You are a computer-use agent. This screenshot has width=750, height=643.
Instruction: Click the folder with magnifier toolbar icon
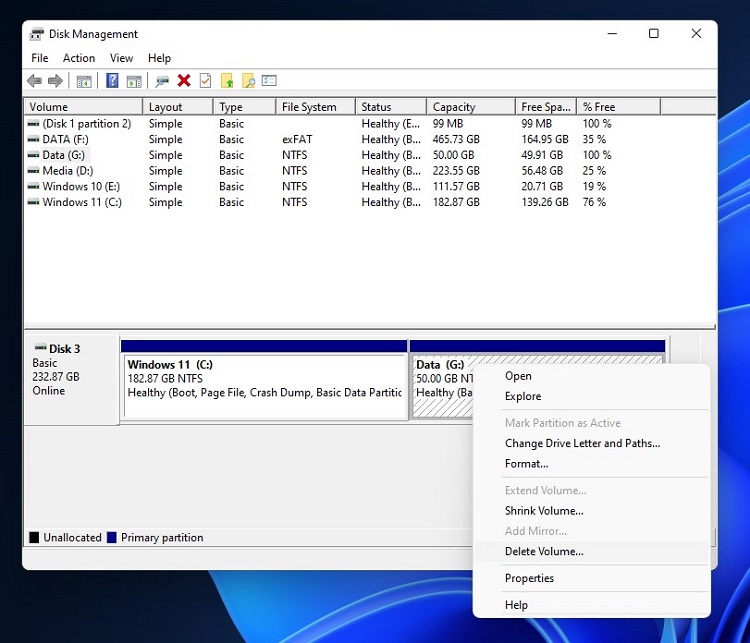coord(248,80)
